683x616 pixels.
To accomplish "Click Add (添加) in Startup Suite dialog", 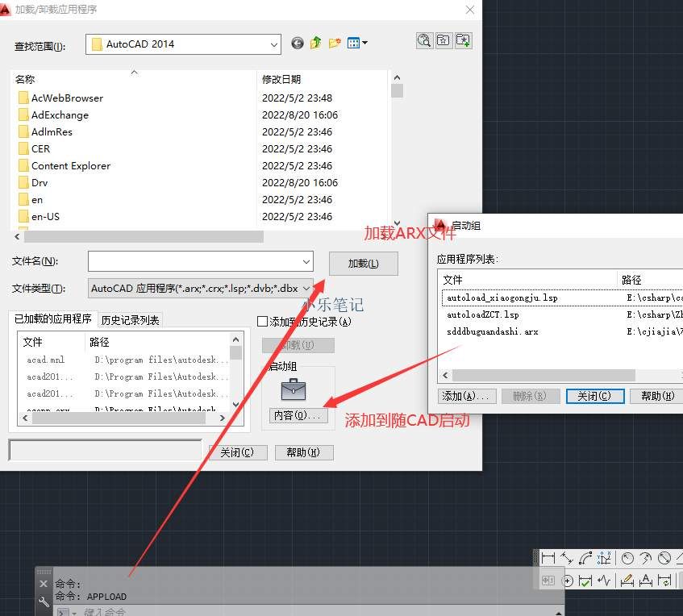I will [x=467, y=396].
